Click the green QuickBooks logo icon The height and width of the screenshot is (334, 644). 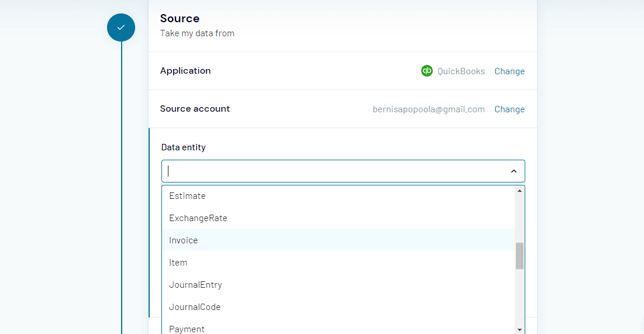(x=427, y=71)
